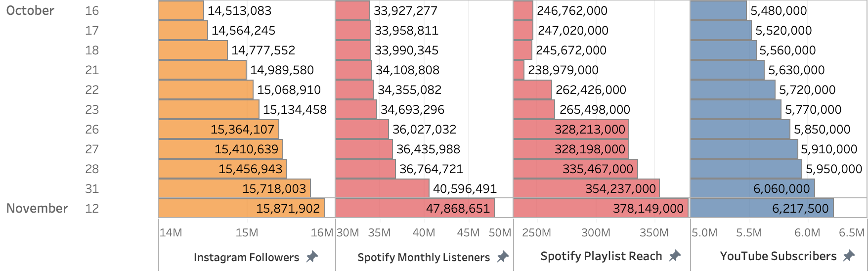Click the pin icon beside Spotify Playlist Reach
This screenshot has width=868, height=272.
[675, 256]
